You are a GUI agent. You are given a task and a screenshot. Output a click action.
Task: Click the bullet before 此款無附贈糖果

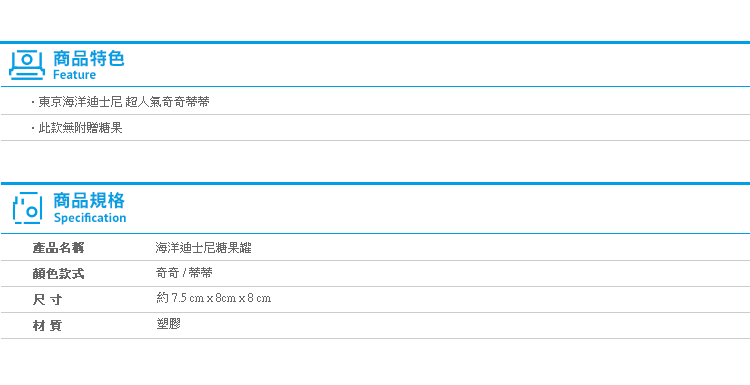pos(33,128)
